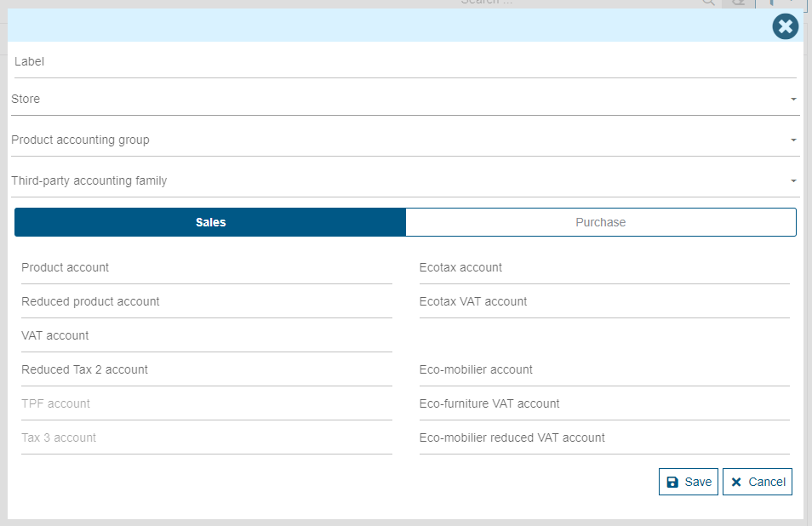Click the Save button
The width and height of the screenshot is (812, 526).
(x=688, y=482)
